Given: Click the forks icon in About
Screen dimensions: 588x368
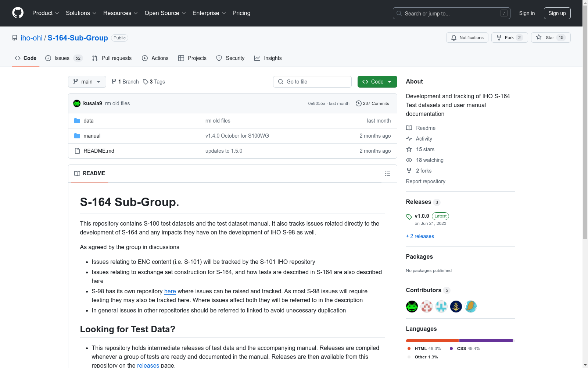Looking at the screenshot, I should [x=409, y=171].
